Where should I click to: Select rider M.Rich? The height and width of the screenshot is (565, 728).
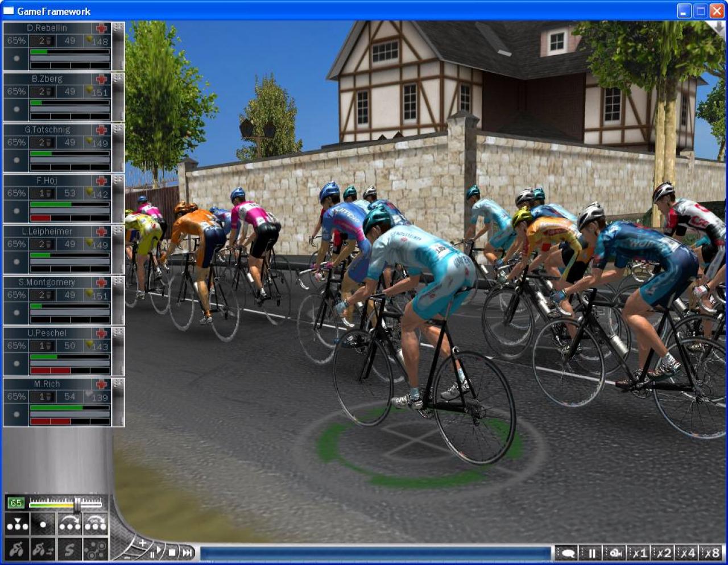pos(47,384)
